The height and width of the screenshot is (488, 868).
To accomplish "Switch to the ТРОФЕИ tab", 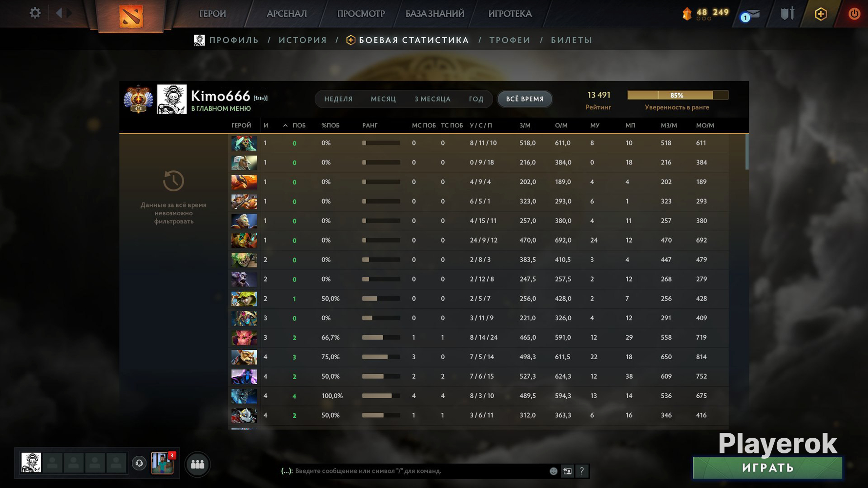I will point(510,40).
